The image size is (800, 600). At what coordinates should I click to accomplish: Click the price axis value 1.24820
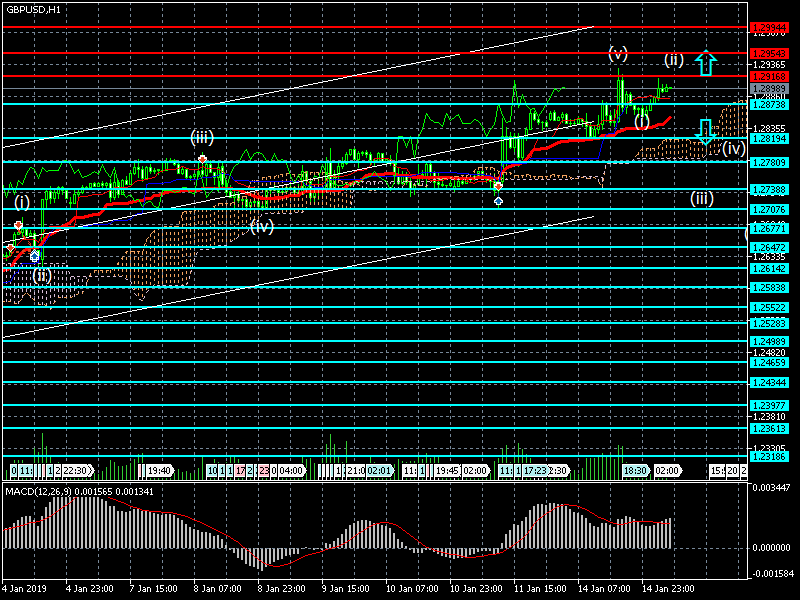click(769, 353)
